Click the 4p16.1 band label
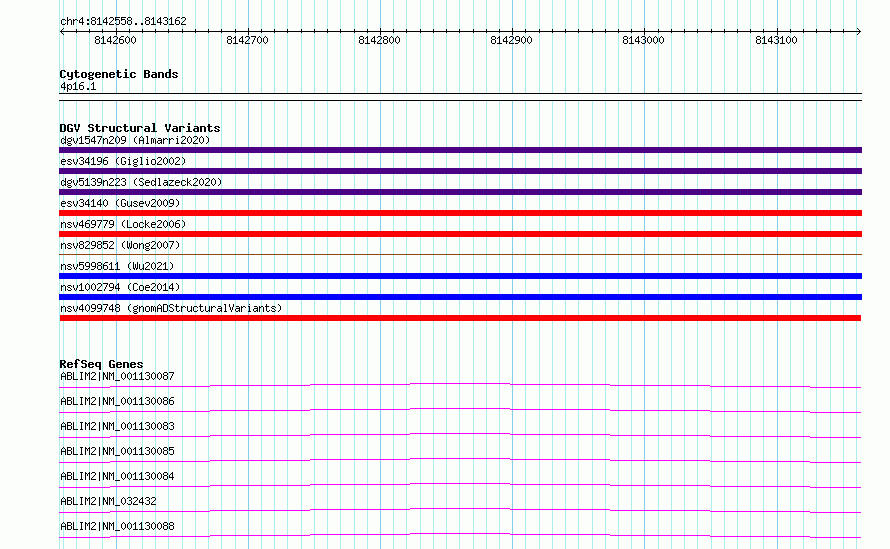The height and width of the screenshot is (549, 890). coord(78,86)
